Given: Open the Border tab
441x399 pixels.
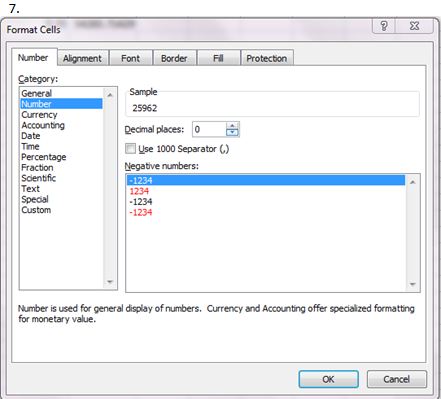Looking at the screenshot, I should pos(174,58).
